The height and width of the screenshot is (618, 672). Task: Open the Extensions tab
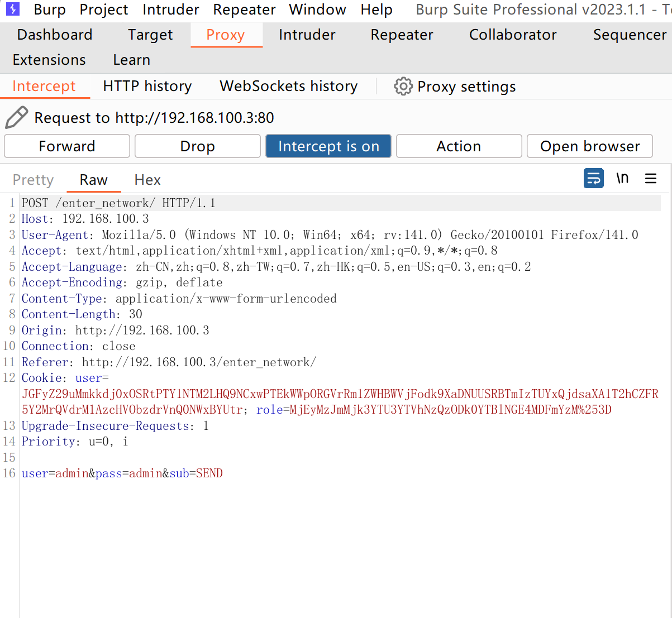(x=49, y=60)
